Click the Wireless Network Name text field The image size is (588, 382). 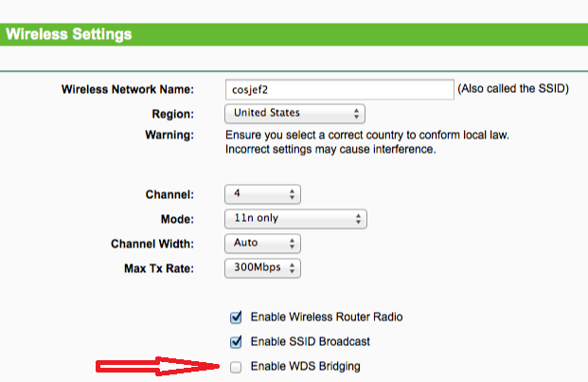click(x=339, y=89)
